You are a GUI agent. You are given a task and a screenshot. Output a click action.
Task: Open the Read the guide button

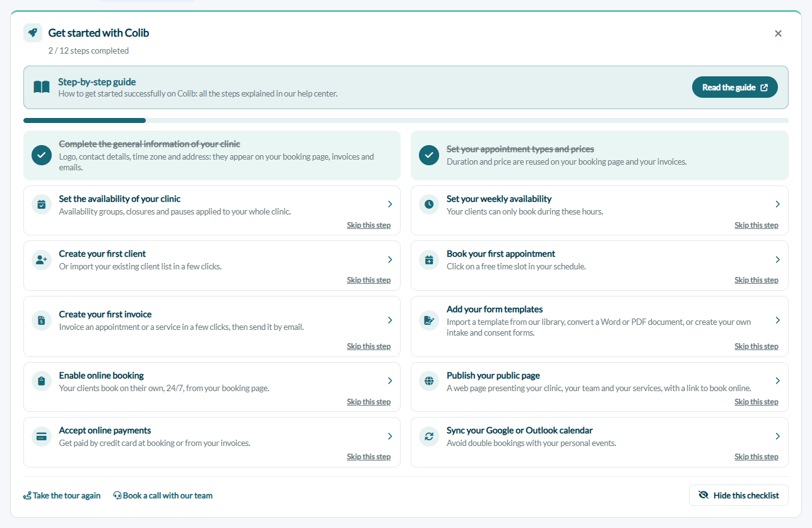coord(735,87)
